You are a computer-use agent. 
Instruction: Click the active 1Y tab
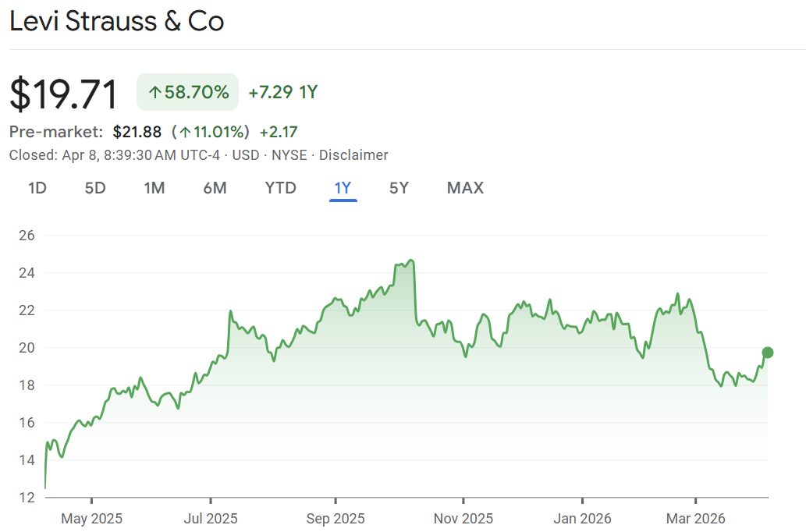click(x=343, y=188)
